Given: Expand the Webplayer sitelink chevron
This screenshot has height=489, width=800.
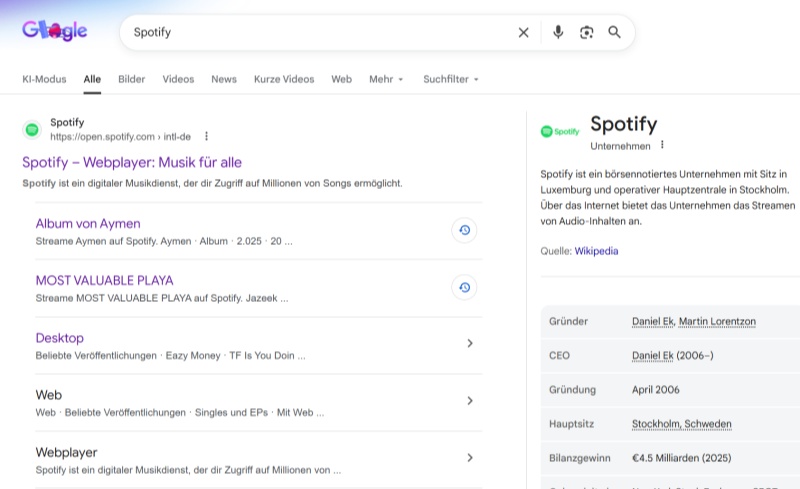Looking at the screenshot, I should 470,458.
